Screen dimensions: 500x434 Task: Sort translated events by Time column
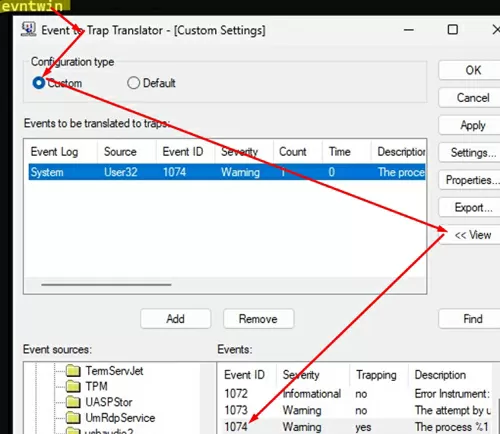point(346,152)
